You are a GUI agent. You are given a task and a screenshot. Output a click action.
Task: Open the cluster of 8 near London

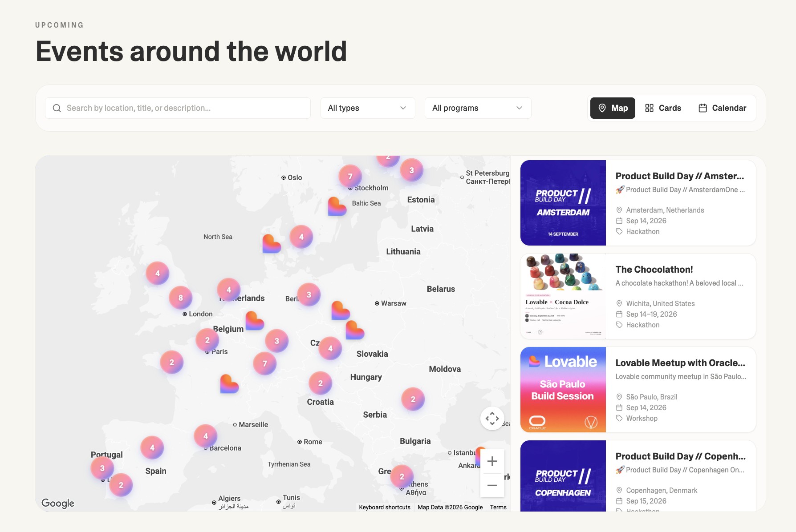[181, 298]
